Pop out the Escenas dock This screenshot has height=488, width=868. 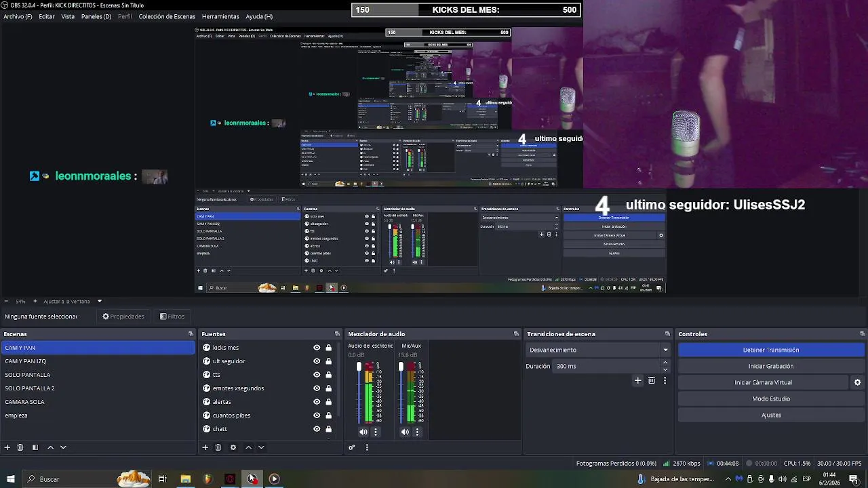click(191, 334)
